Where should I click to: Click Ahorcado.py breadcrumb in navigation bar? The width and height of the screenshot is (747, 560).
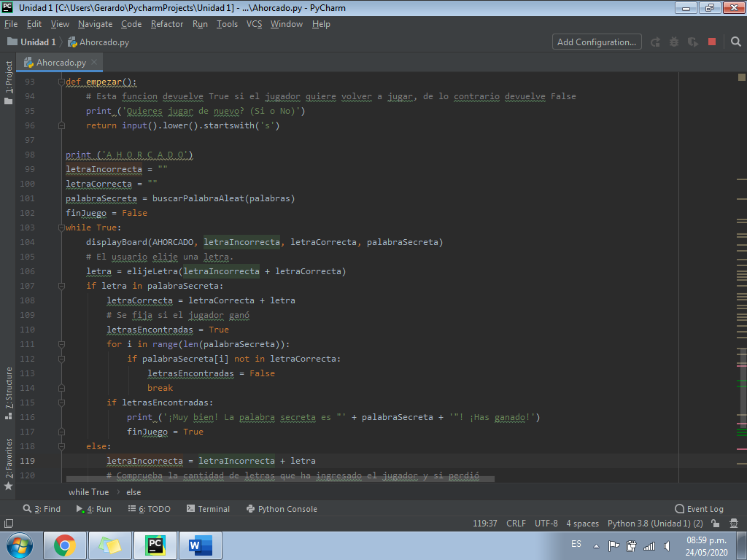pyautogui.click(x=98, y=42)
